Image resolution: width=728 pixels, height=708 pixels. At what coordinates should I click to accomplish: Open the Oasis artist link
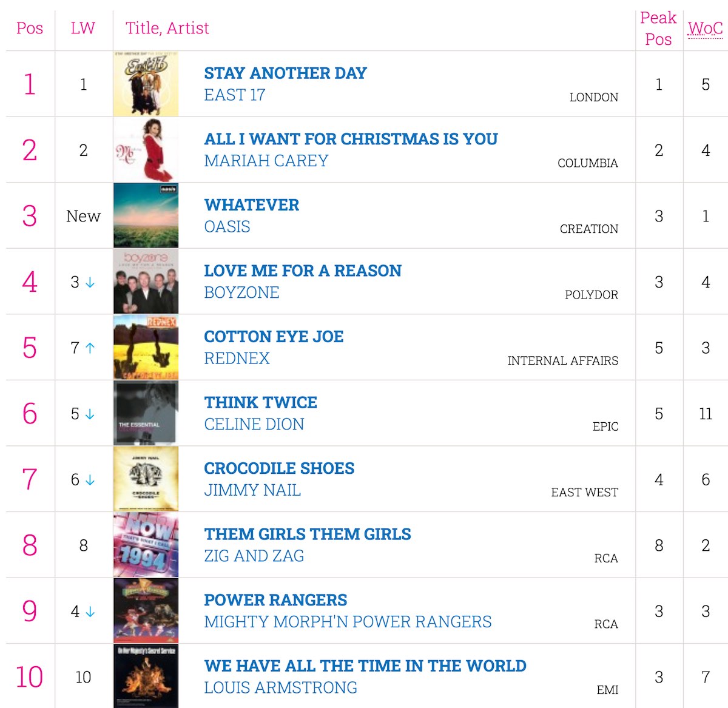point(227,227)
